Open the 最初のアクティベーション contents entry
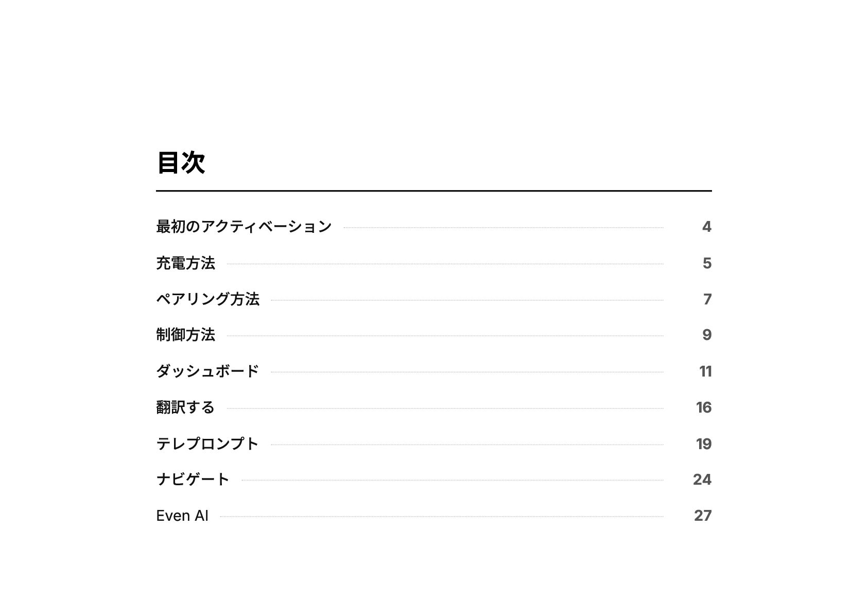Viewport: 868px width, 614px height. (244, 227)
